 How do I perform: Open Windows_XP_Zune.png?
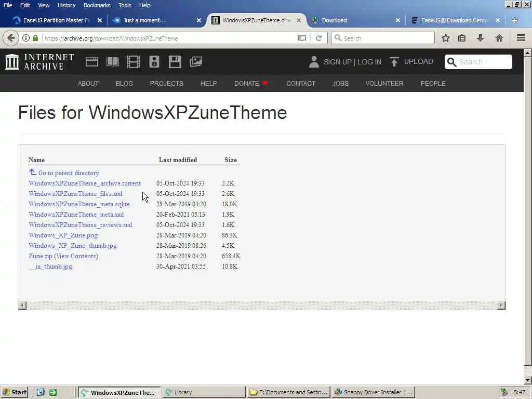click(x=63, y=235)
